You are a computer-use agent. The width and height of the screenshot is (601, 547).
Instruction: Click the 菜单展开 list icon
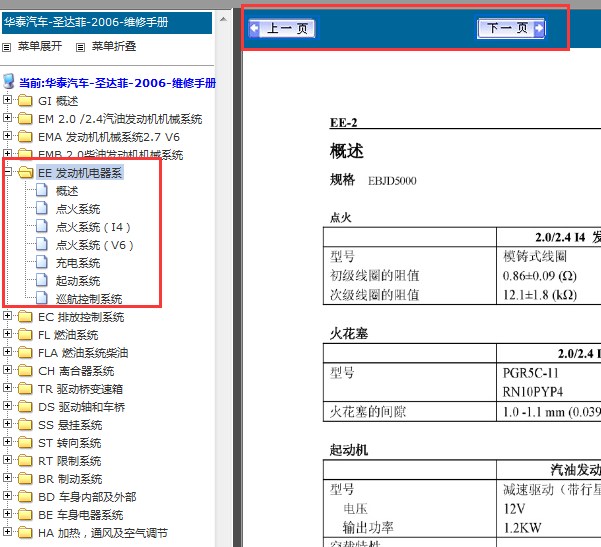[x=7, y=48]
